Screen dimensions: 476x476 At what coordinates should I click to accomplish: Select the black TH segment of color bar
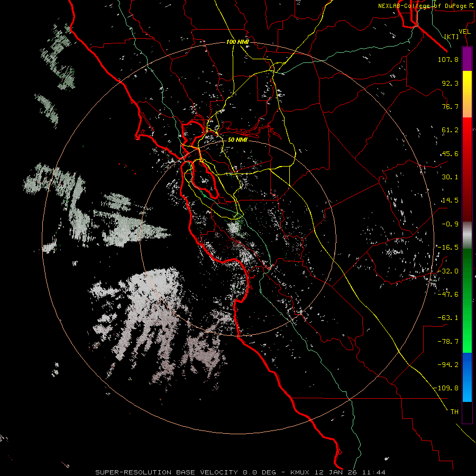click(467, 412)
